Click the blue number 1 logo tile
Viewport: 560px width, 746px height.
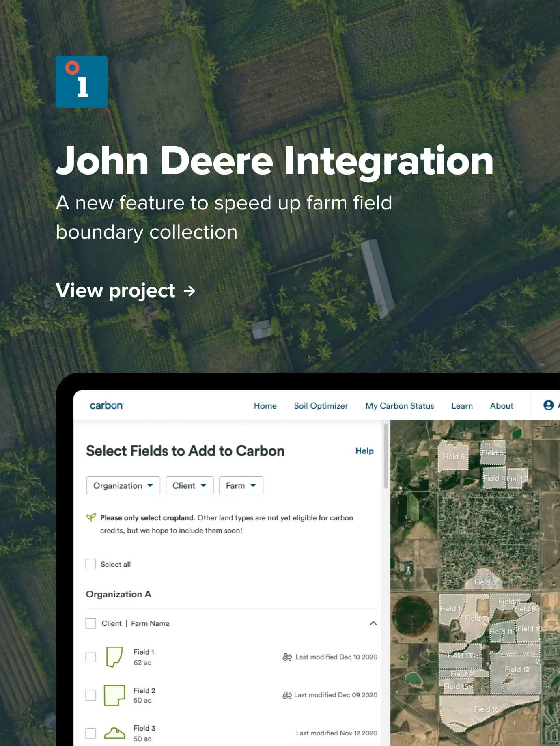[82, 82]
